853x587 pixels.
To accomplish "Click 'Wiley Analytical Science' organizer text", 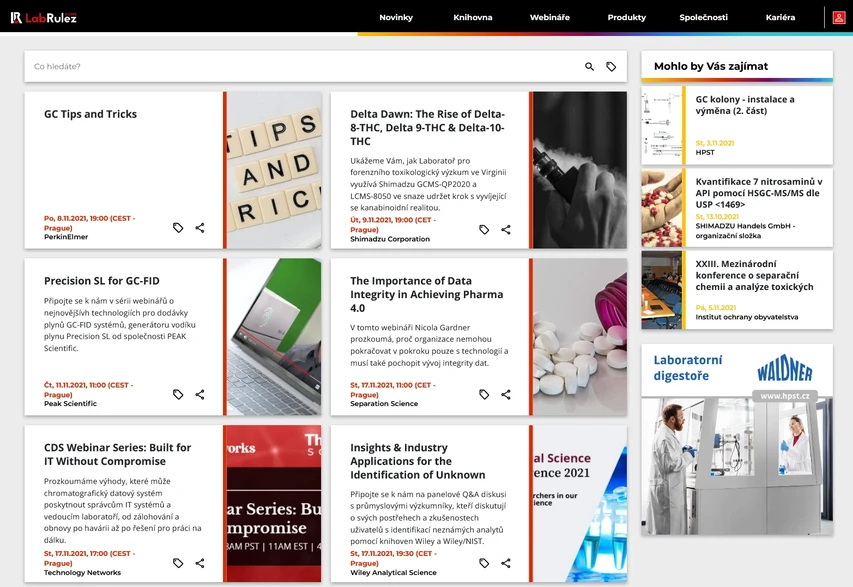I will point(393,572).
